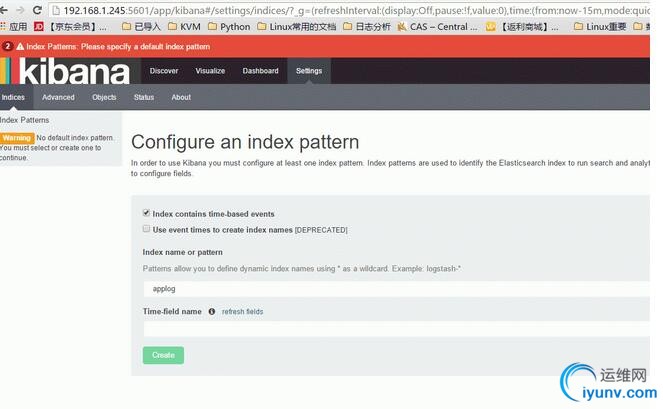Click the red banner default index pattern message

pyautogui.click(x=118, y=47)
